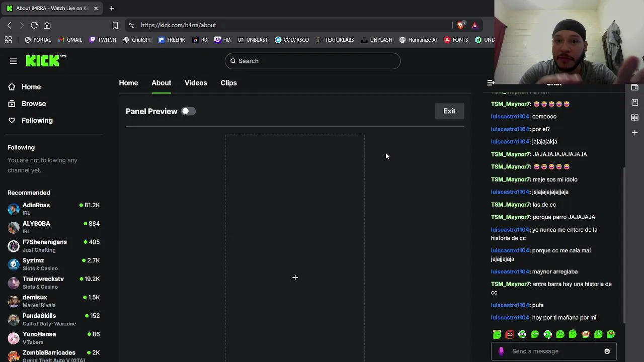Open the COLORSCO bookmark
The image size is (644, 362).
pyautogui.click(x=292, y=40)
